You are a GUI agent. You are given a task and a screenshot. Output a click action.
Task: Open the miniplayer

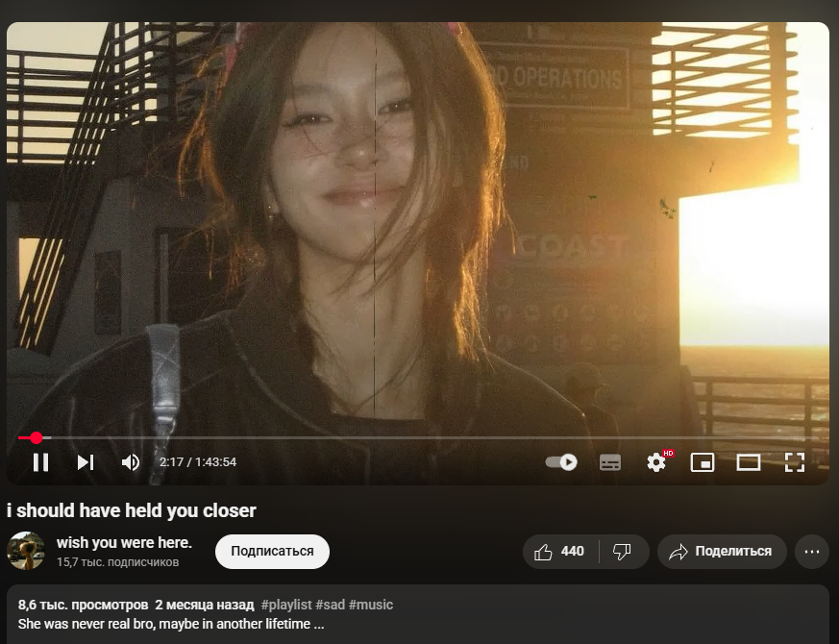tap(703, 462)
